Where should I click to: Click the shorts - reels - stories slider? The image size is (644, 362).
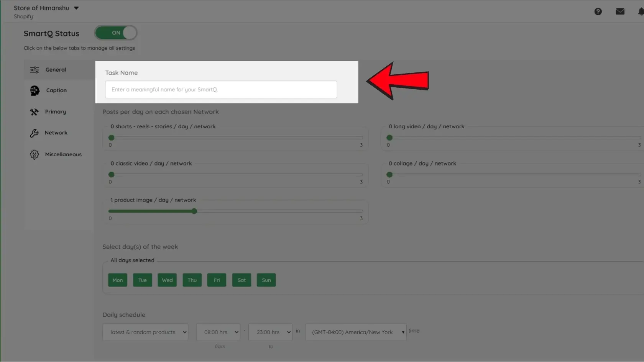[x=235, y=138]
